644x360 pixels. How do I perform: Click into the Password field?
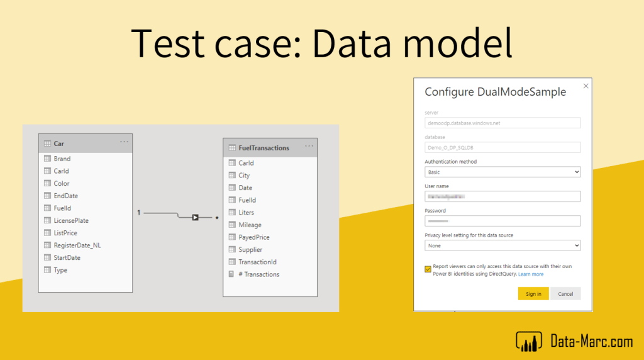coord(502,221)
